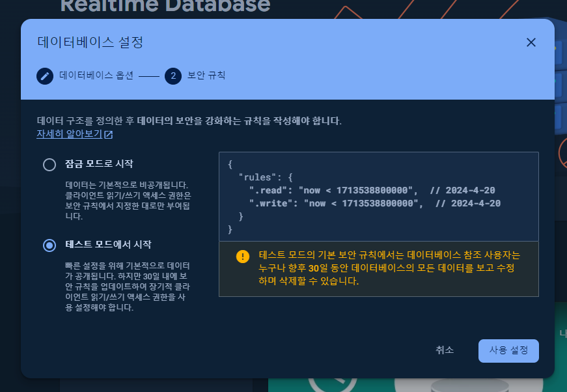
Task: Click the 취소 button
Action: [x=445, y=350]
